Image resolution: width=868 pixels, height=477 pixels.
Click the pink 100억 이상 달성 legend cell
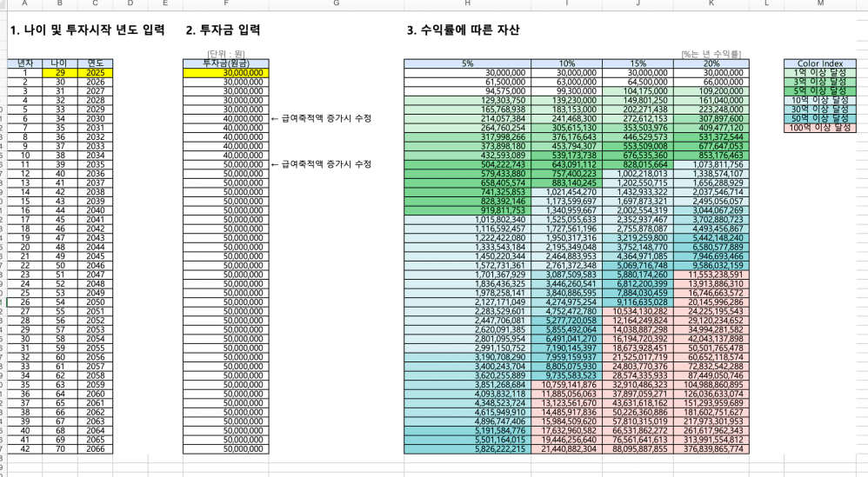[x=818, y=128]
